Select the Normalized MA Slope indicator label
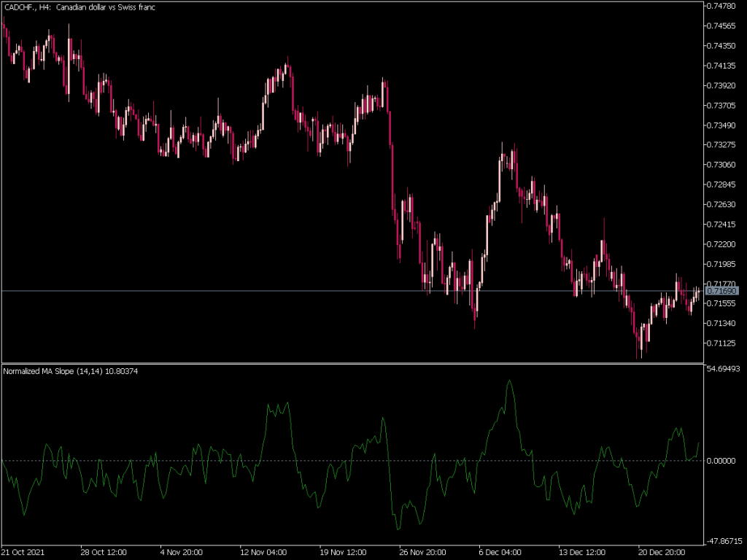The width and height of the screenshot is (747, 560). coord(69,370)
